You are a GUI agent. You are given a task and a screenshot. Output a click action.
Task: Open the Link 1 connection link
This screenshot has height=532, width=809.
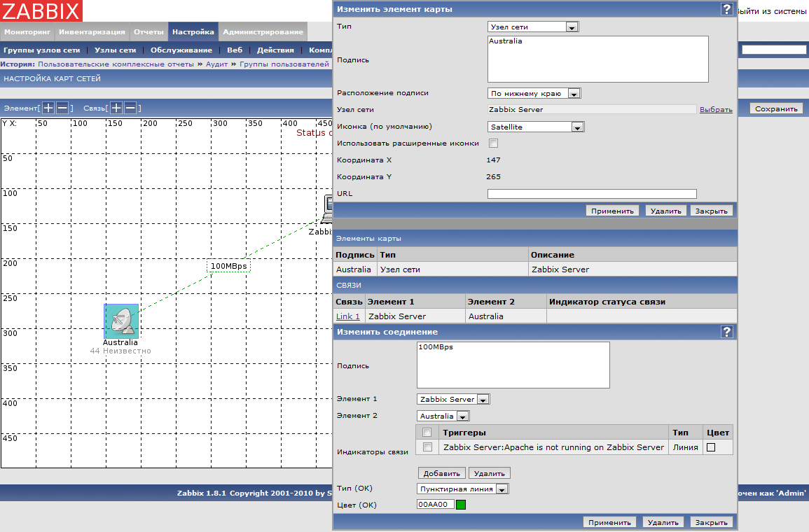point(347,316)
